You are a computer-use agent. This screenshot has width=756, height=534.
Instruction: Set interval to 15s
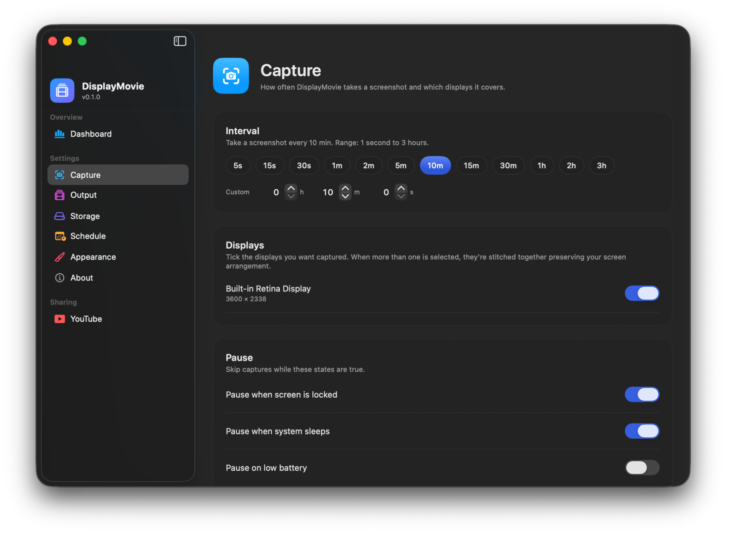click(269, 165)
